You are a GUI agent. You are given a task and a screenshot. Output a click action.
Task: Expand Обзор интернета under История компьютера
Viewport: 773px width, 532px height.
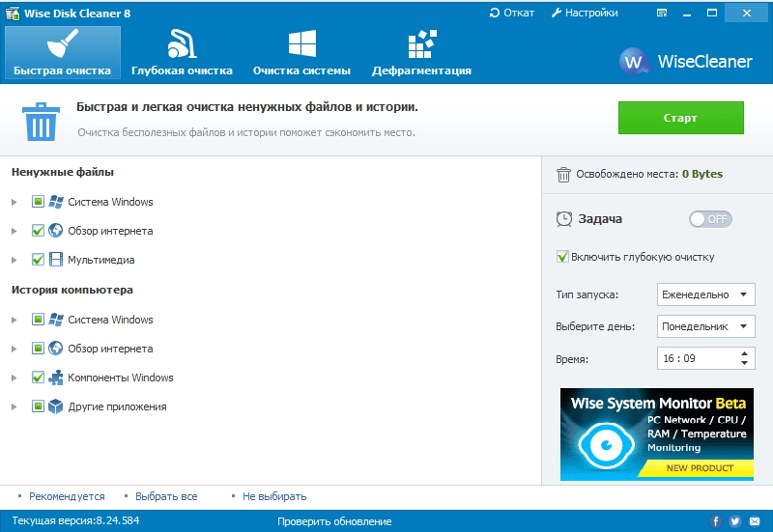[x=14, y=349]
